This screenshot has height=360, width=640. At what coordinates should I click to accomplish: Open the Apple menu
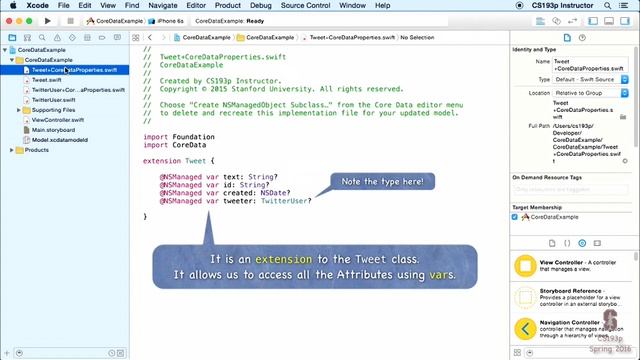[13, 5]
